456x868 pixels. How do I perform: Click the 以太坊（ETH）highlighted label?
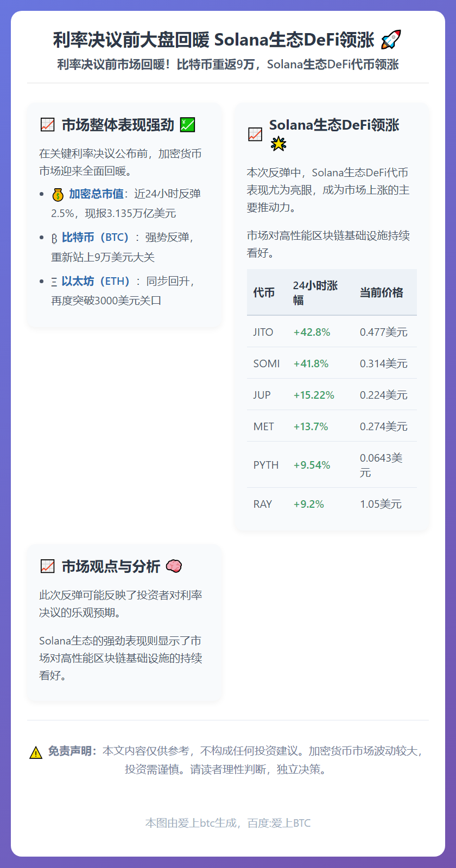pyautogui.click(x=96, y=281)
